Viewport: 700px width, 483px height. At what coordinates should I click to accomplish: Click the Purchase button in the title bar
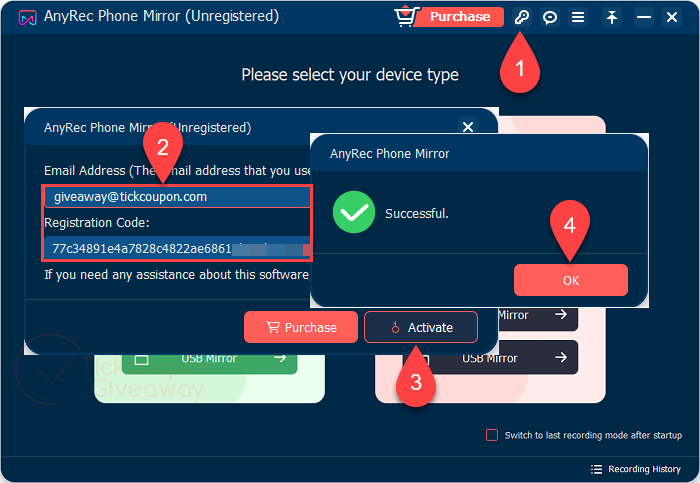[x=459, y=17]
